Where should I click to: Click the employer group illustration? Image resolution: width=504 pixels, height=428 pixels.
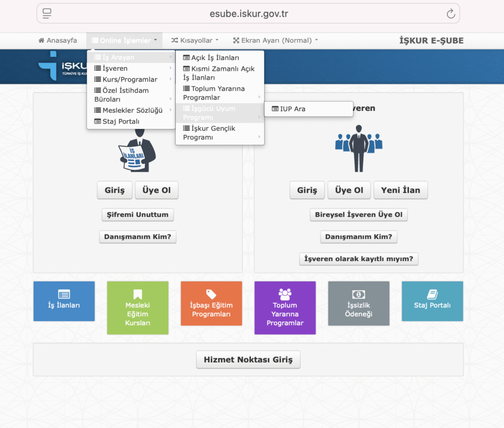click(359, 149)
